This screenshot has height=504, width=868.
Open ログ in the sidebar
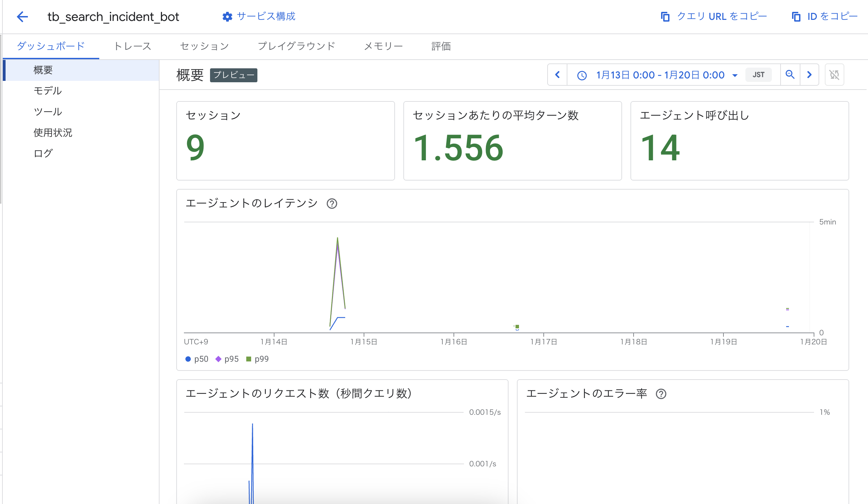tap(81, 153)
